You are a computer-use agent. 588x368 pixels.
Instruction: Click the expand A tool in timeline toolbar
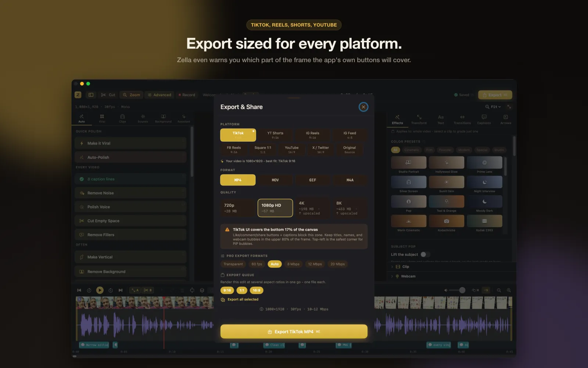[x=135, y=290]
